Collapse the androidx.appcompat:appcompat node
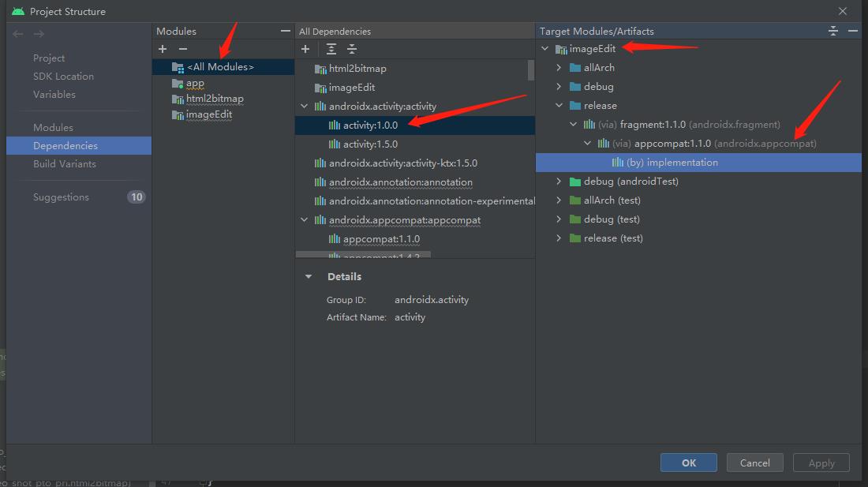 [x=305, y=219]
